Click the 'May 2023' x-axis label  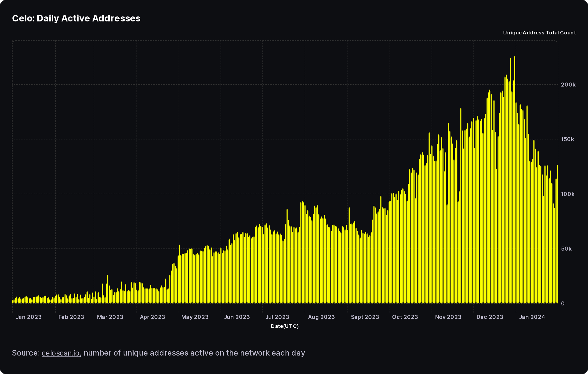point(195,317)
